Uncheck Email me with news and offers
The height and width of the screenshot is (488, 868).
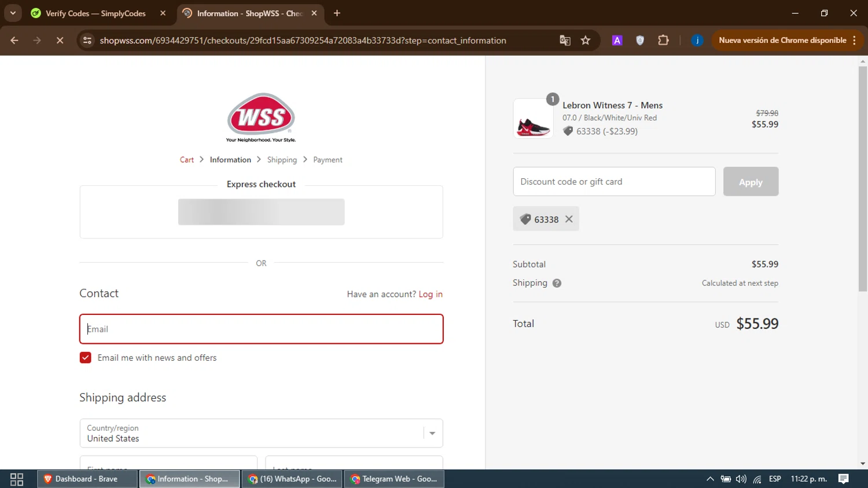click(86, 358)
